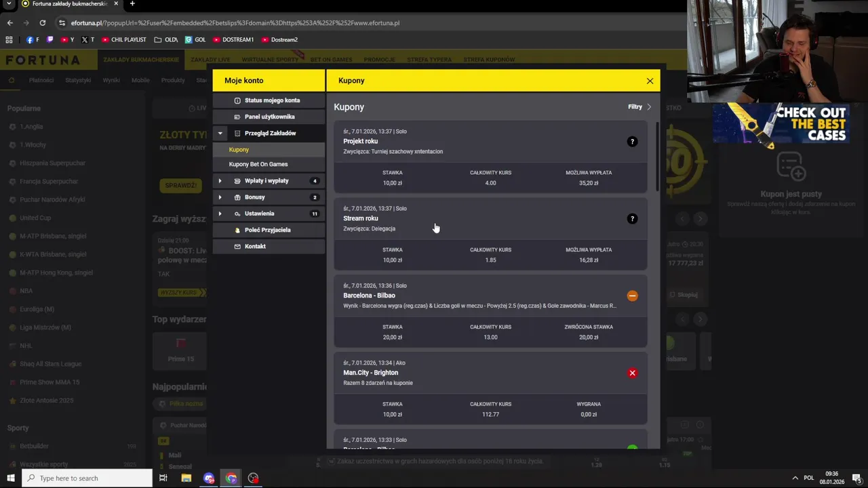The width and height of the screenshot is (868, 488).
Task: Click the site info icon in address bar
Action: (x=62, y=22)
